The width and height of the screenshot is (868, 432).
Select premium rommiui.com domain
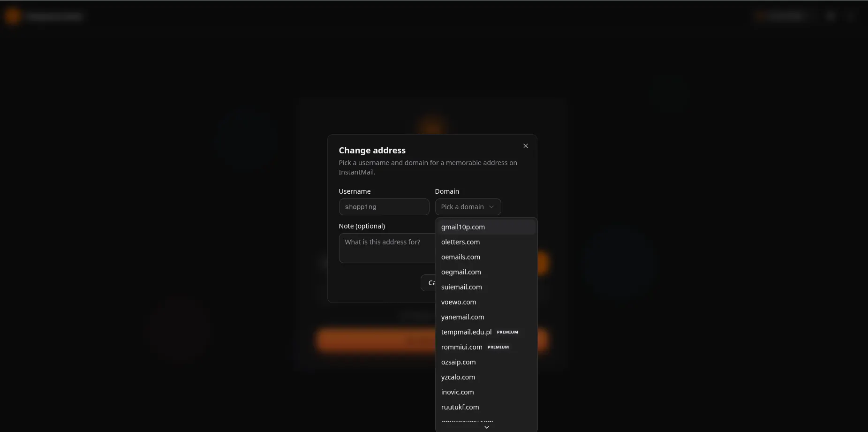pos(486,347)
